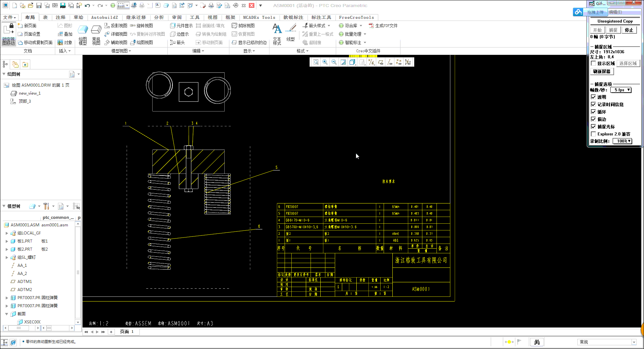Toggle the 透明 checkbox in Gif window
Screen dimensions: 644x349
[x=593, y=97]
